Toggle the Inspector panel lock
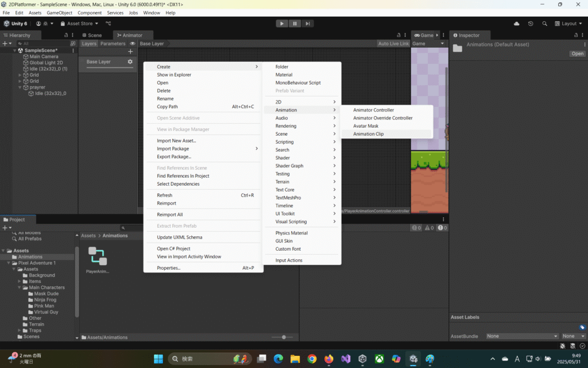The width and height of the screenshot is (588, 368). pos(575,35)
